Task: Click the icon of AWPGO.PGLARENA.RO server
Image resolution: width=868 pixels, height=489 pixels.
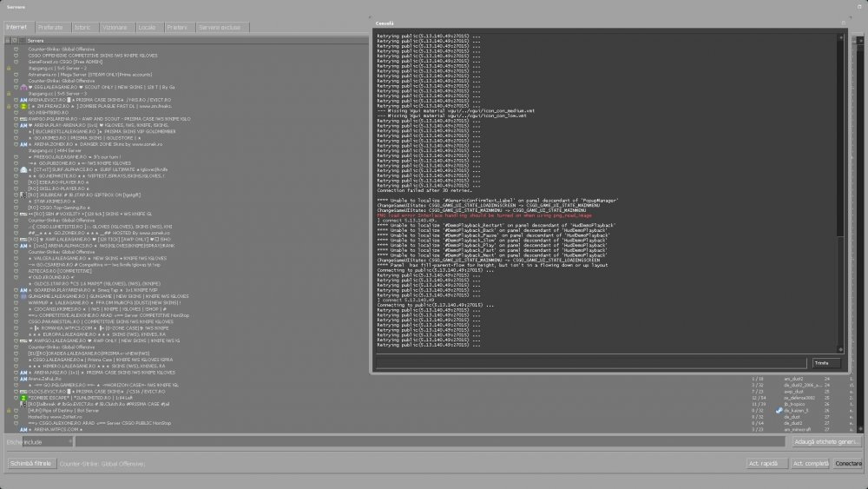Action: [23, 119]
